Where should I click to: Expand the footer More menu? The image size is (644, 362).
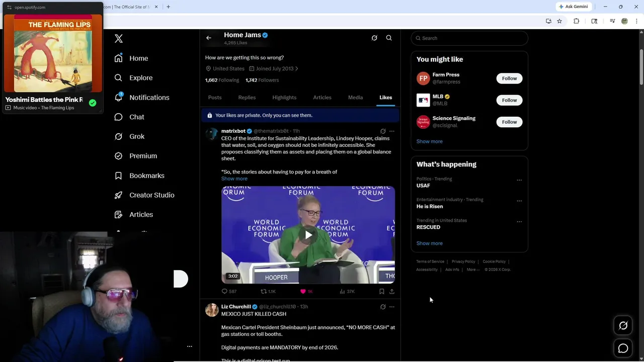click(x=473, y=269)
